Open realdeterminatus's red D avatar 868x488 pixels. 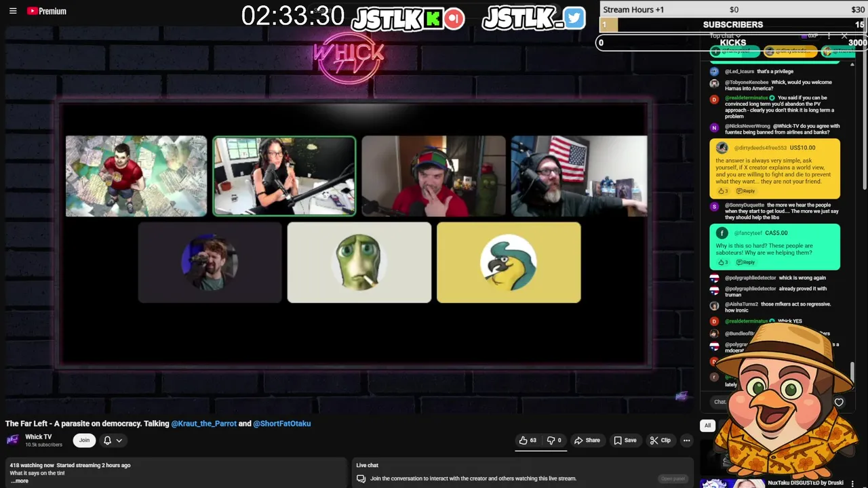click(714, 100)
